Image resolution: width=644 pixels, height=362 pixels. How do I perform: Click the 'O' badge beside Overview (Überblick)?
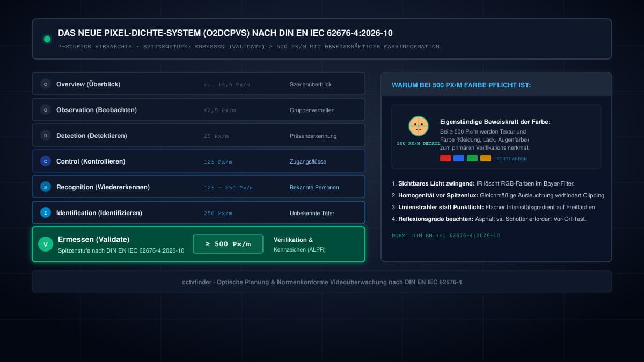[x=46, y=84]
